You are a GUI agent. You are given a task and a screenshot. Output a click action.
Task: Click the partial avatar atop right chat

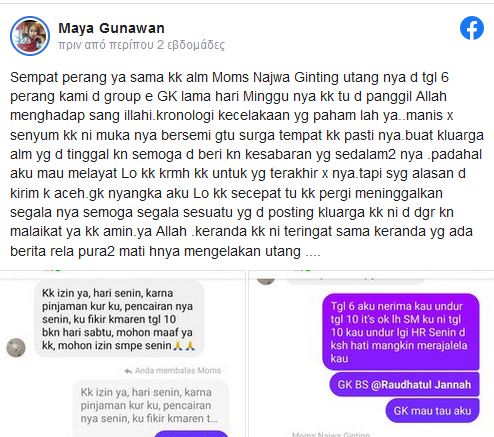pos(266,279)
